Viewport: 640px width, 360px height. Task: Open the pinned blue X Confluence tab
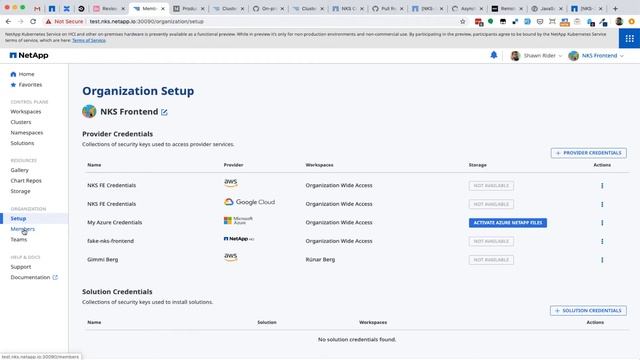[x=67, y=8]
